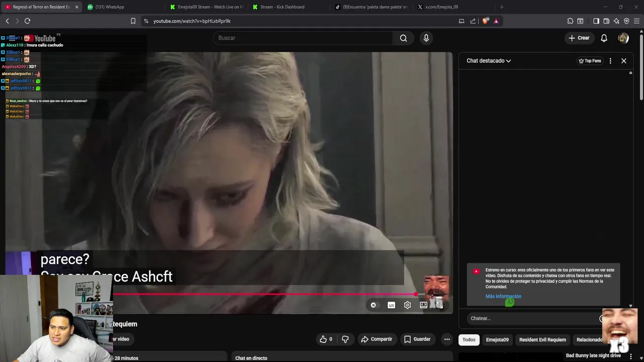Switch to the WhatsApp browser tab

[124, 7]
